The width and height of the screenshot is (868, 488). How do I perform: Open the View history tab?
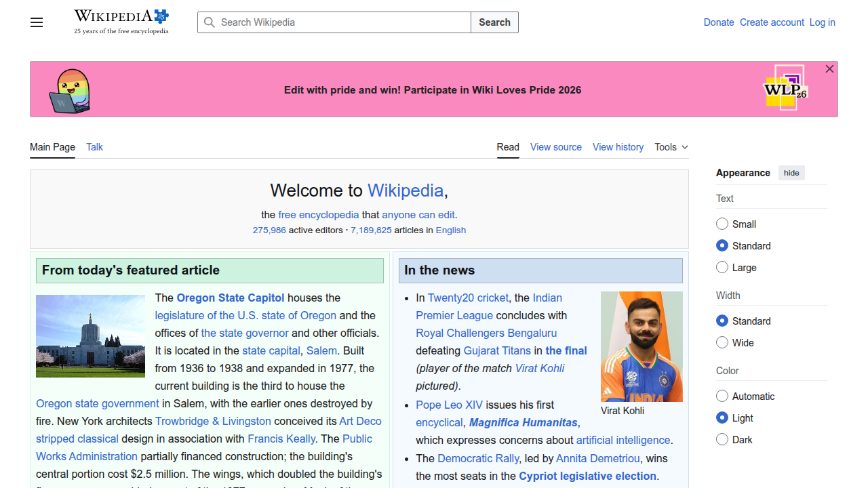[618, 147]
